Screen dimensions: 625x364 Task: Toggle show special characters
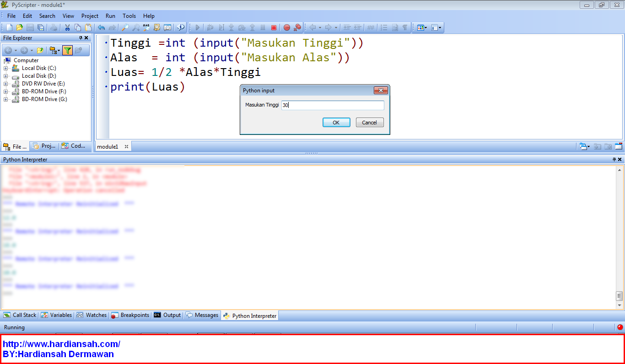[x=405, y=27]
